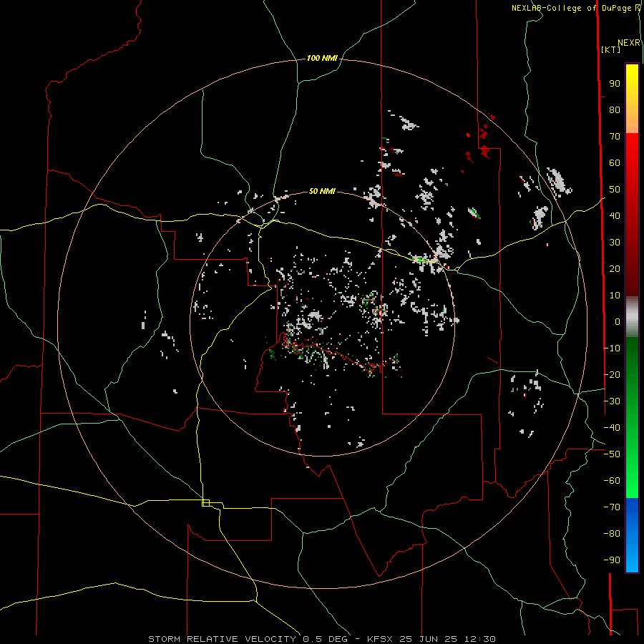Image resolution: width=644 pixels, height=644 pixels.
Task: Click the positive "80" scale label
Action: 615,110
